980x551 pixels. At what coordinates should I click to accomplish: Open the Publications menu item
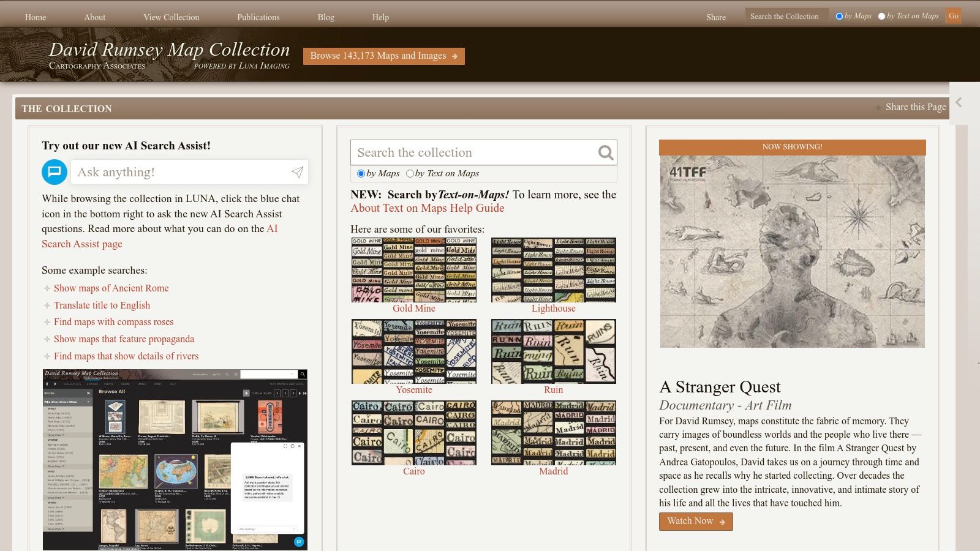coord(258,17)
